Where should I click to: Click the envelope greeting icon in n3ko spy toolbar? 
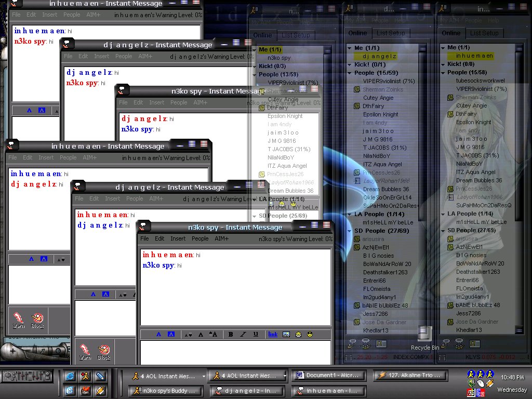(298, 335)
